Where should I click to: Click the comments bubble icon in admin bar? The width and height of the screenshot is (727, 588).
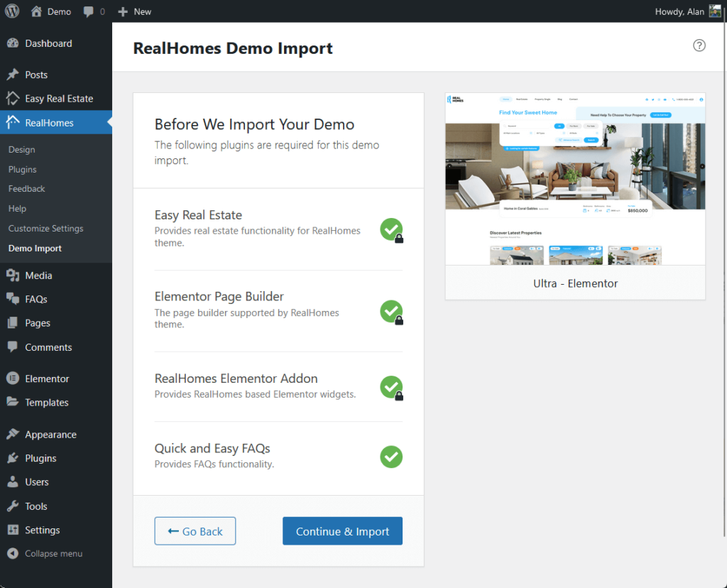[89, 11]
